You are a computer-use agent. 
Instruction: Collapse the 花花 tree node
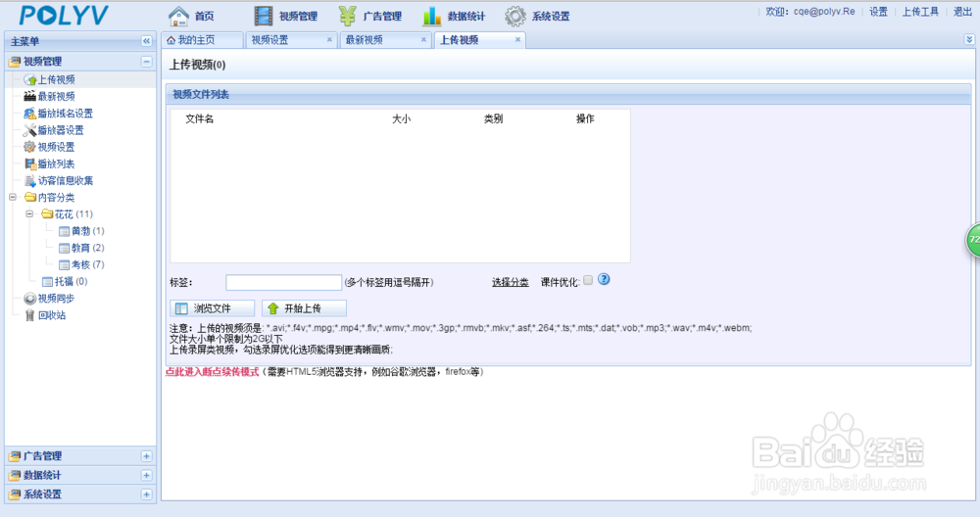(x=29, y=214)
